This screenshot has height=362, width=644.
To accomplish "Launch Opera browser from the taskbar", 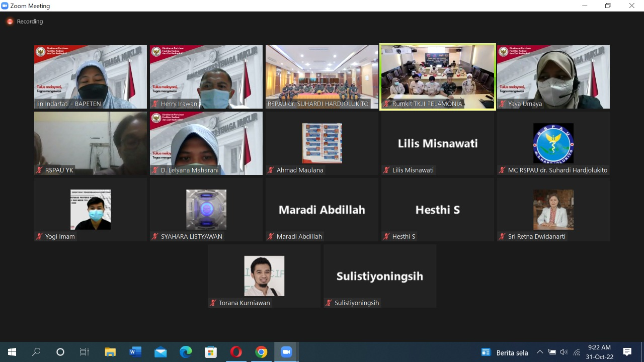I will [x=236, y=352].
